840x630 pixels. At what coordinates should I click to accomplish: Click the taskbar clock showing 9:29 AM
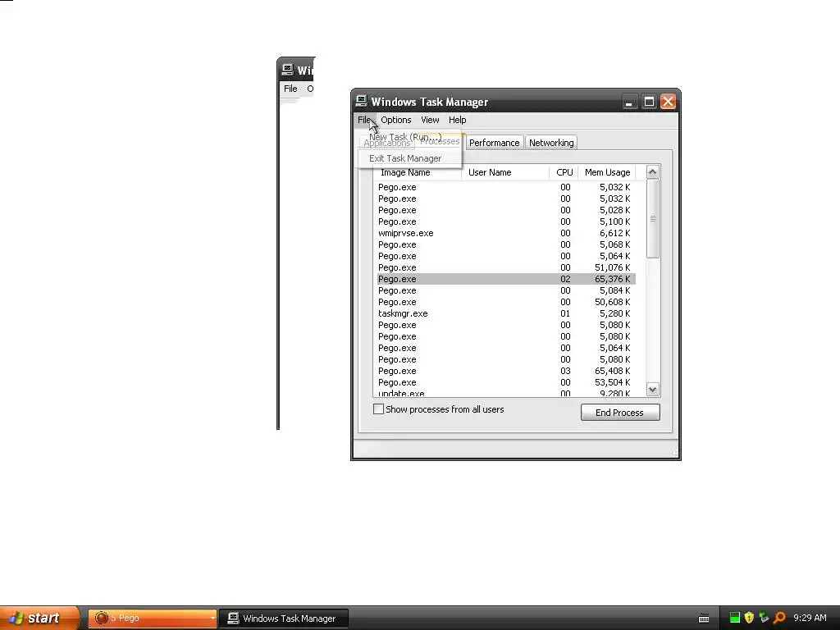(810, 619)
